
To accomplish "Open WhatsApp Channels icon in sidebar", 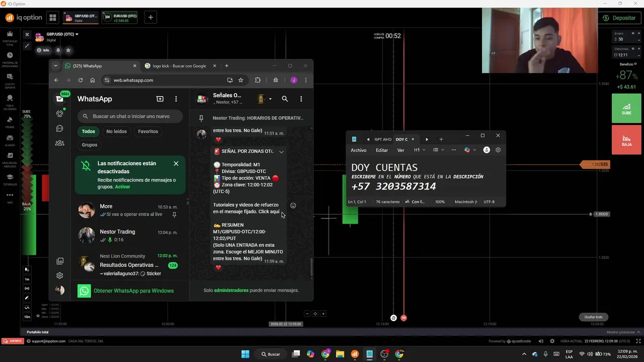I will tap(60, 129).
